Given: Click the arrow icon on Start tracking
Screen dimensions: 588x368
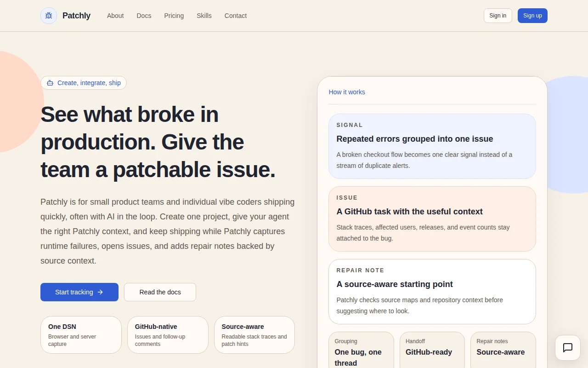Looking at the screenshot, I should [100, 292].
